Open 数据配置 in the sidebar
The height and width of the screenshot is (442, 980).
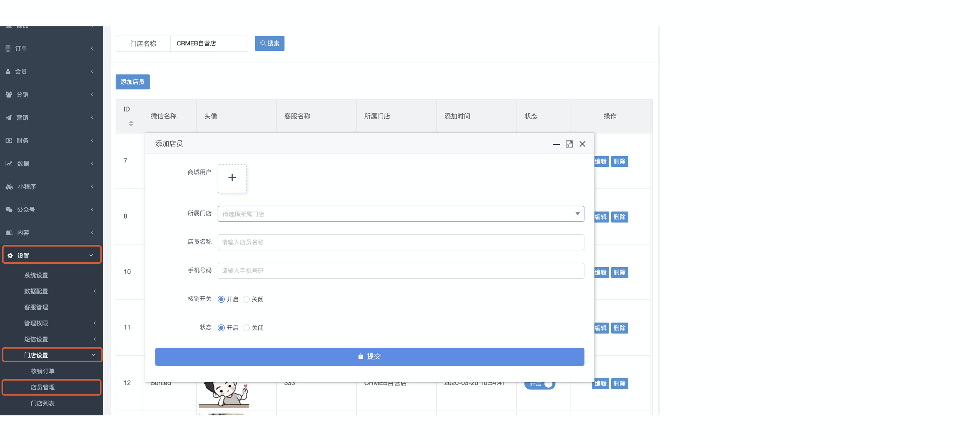click(x=36, y=291)
